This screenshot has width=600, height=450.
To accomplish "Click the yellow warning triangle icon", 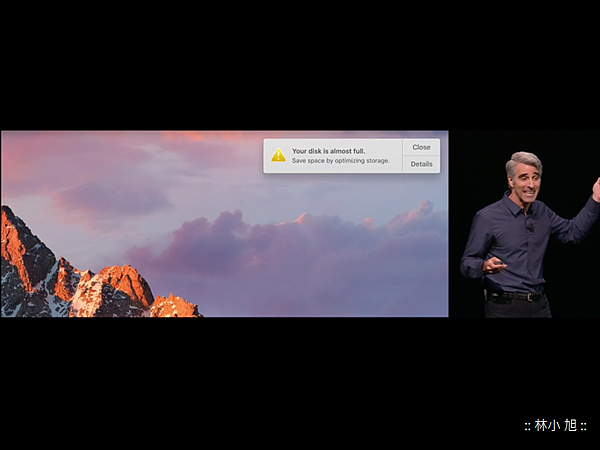I will [279, 155].
